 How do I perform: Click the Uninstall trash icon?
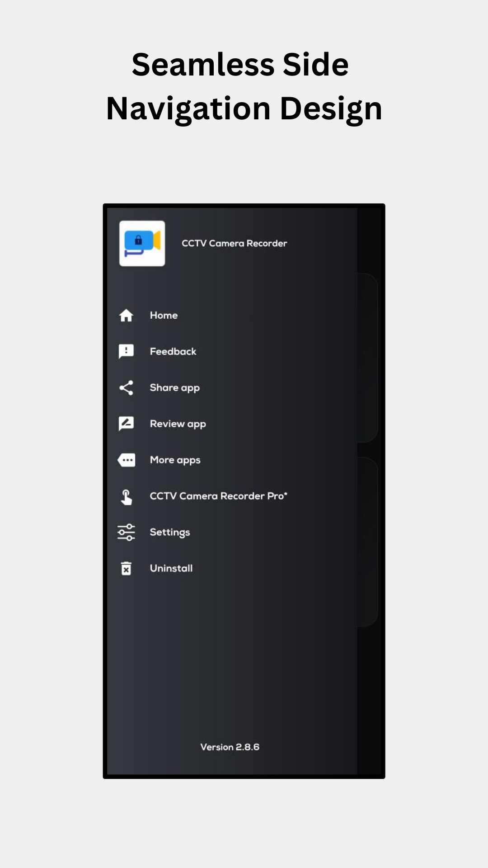126,568
